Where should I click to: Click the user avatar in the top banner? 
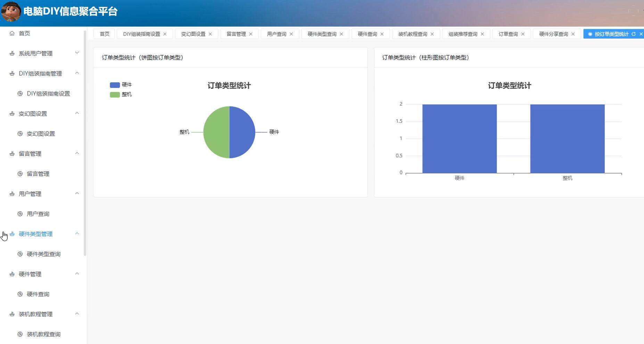[x=10, y=10]
